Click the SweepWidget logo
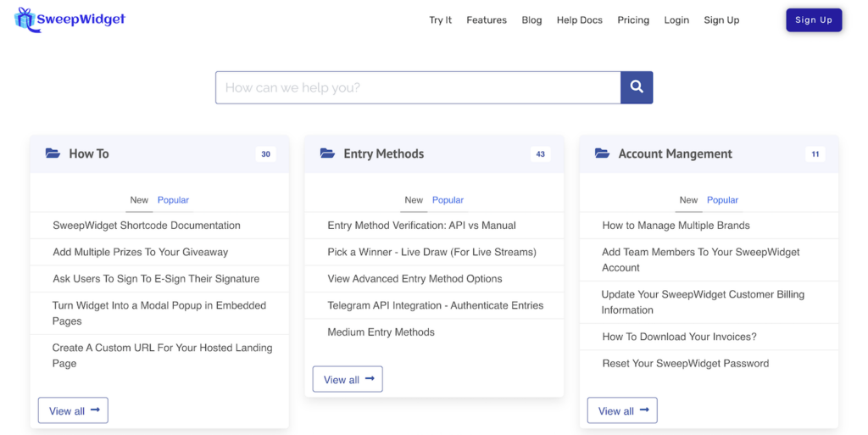This screenshot has width=868, height=435. click(70, 20)
